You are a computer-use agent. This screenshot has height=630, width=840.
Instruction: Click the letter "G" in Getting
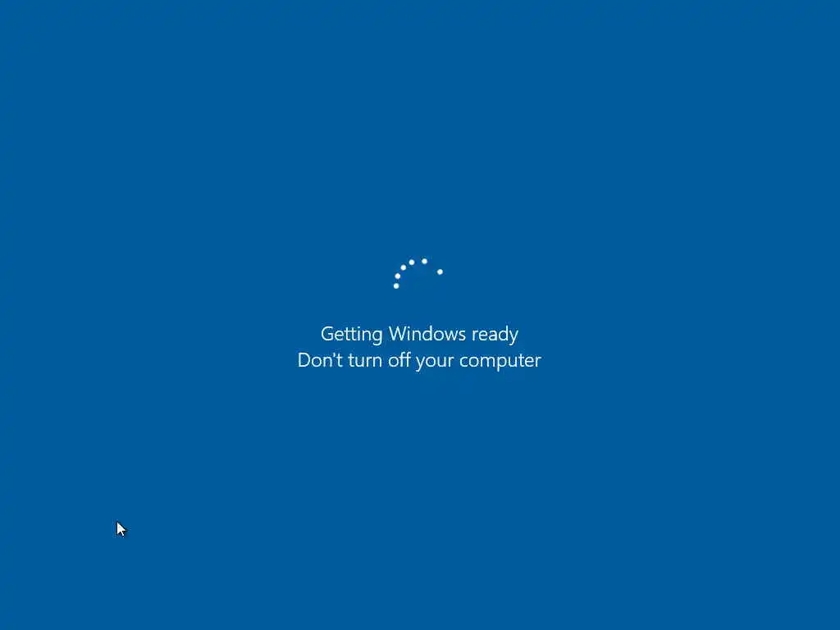pos(326,333)
